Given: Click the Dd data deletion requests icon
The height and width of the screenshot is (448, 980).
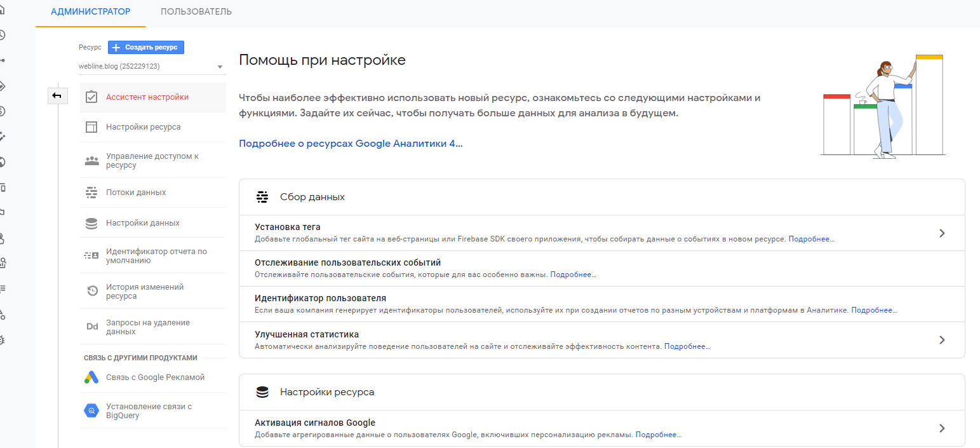Looking at the screenshot, I should point(92,327).
